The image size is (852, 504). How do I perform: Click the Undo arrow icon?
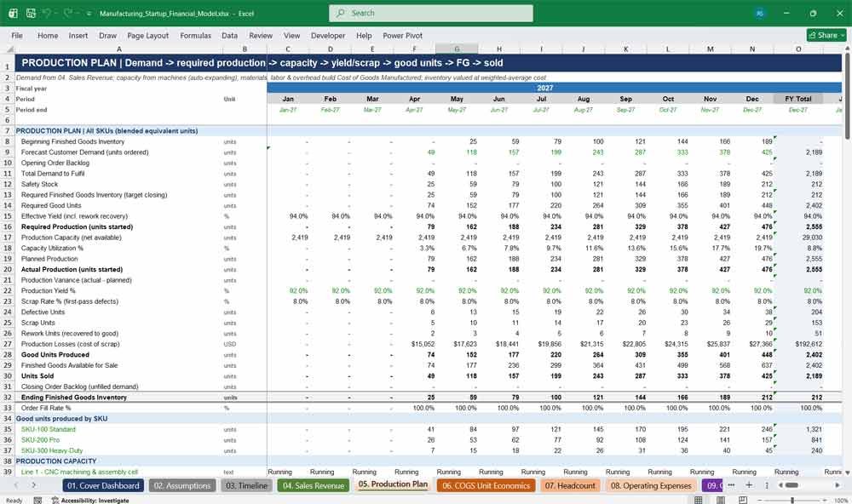47,13
